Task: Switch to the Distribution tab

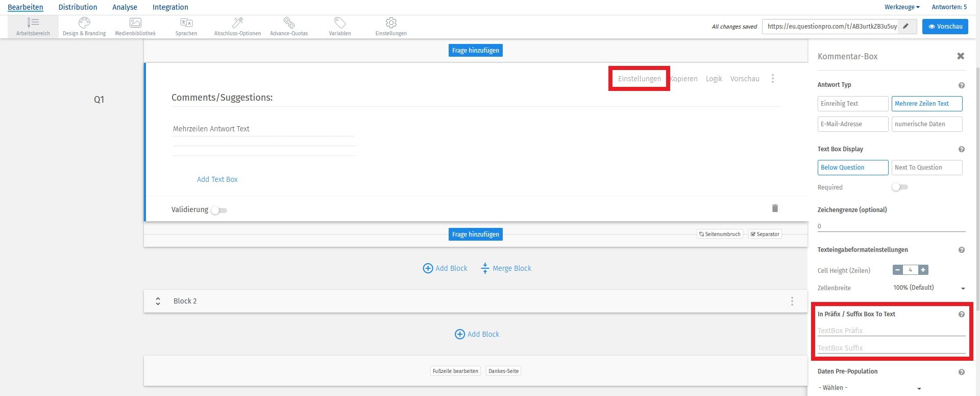Action: (78, 7)
